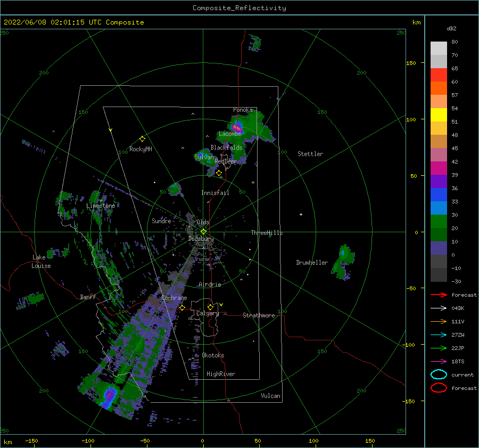This screenshot has height=448, width=479.
Task: Click the green 22JP arrow legend icon
Action: (439, 348)
